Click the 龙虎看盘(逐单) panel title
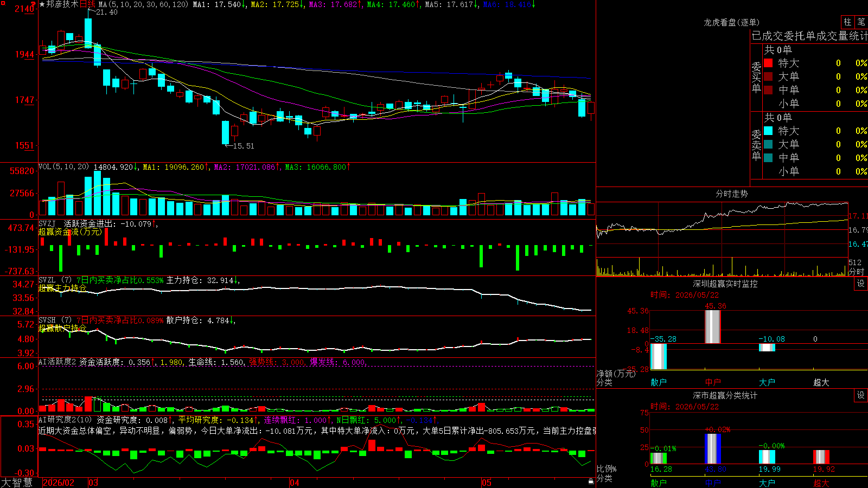This screenshot has width=868, height=488. coord(732,22)
